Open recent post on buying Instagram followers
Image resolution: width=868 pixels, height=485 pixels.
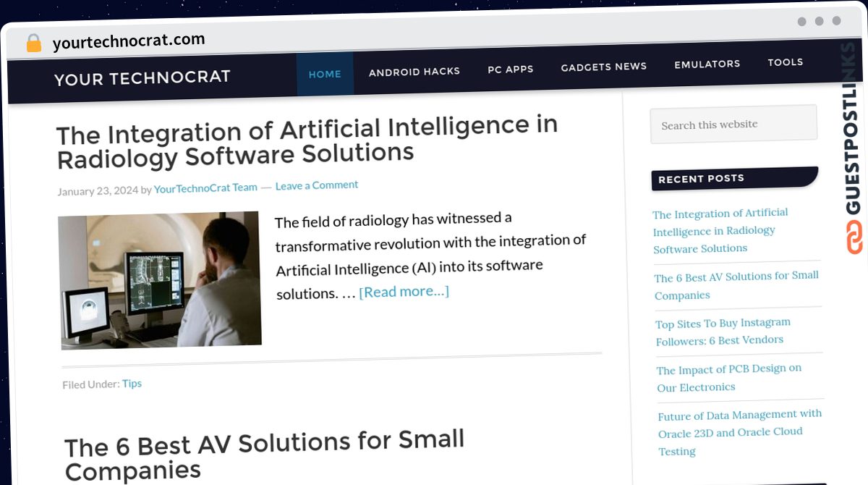[x=723, y=331]
